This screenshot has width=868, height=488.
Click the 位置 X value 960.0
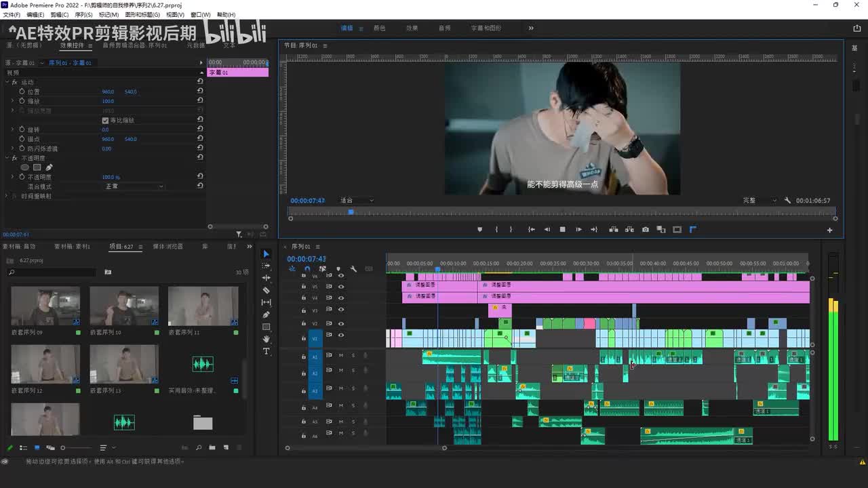(x=108, y=91)
